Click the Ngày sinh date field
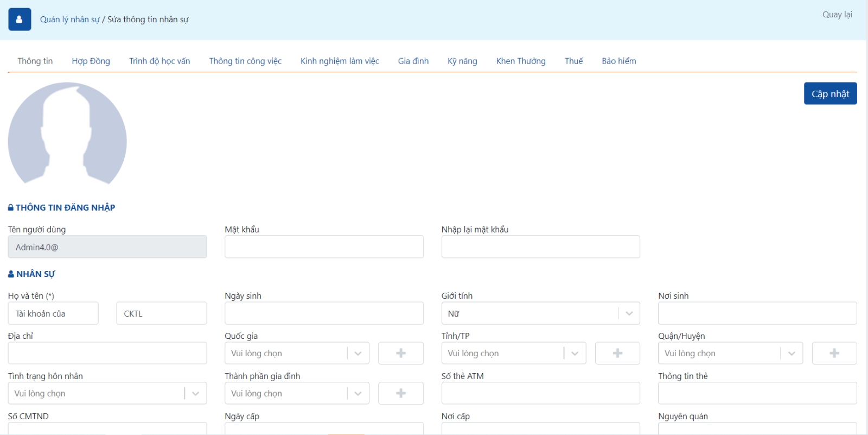Screen dimensions: 868x435 pos(324,313)
